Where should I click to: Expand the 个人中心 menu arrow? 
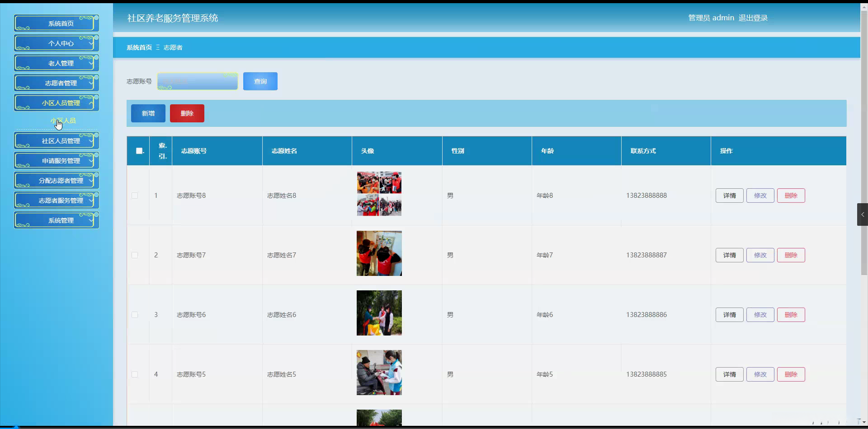91,43
